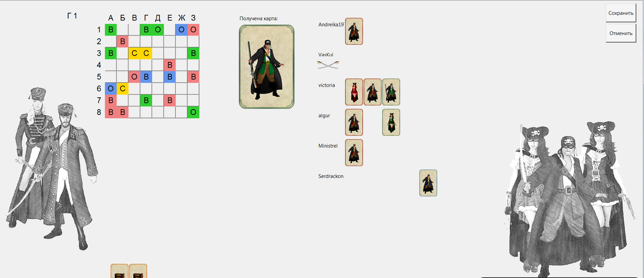This screenshot has width=644, height=278.
Task: Click red cell З5 marked В
Action: coord(193,77)
